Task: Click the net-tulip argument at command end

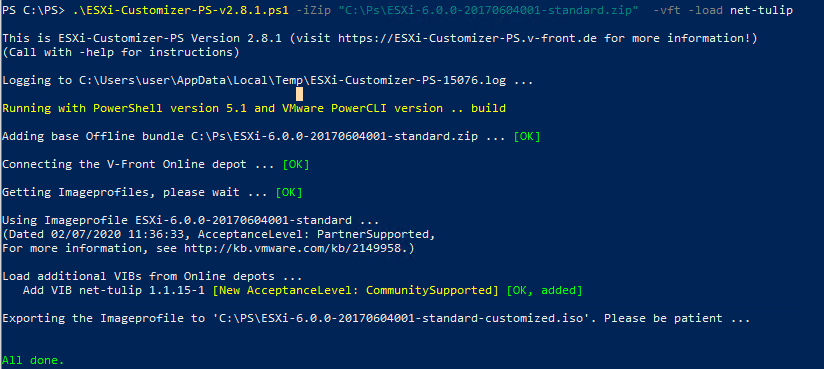Action: 761,10
